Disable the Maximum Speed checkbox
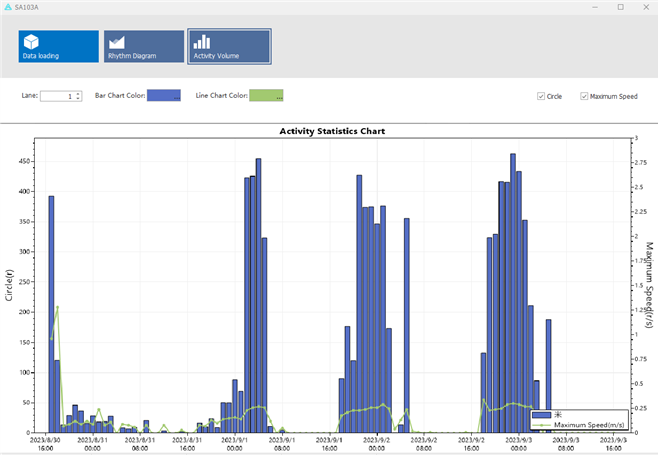This screenshot has width=658, height=455. click(584, 97)
